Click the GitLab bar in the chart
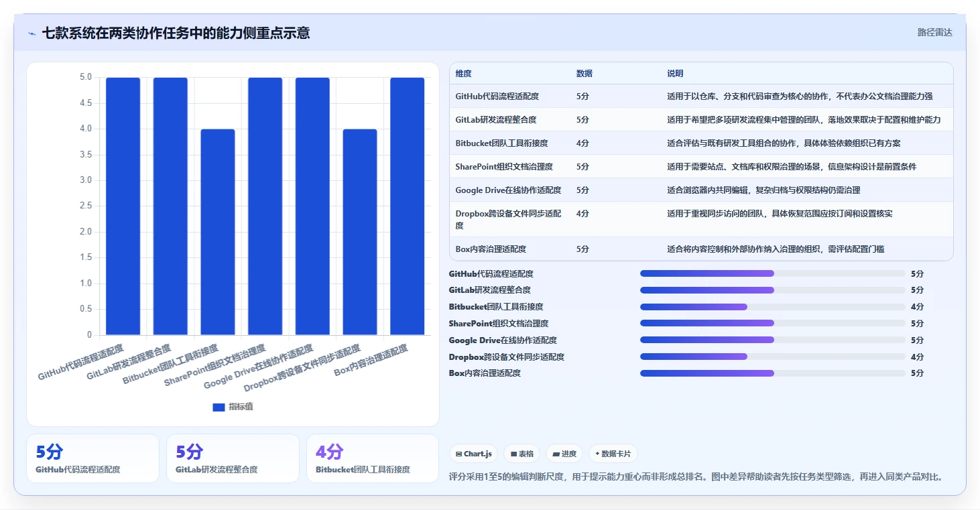Screen dimensions: 980x510 (170, 206)
